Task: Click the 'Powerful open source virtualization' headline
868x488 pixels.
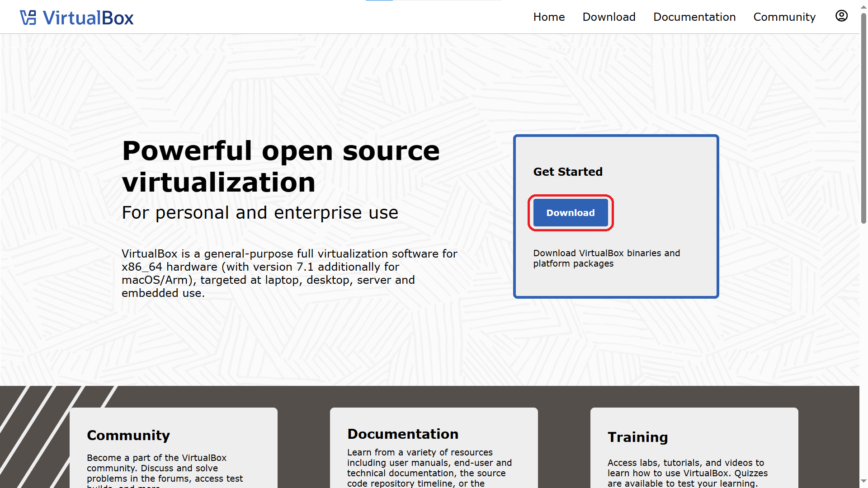Action: pyautogui.click(x=280, y=166)
